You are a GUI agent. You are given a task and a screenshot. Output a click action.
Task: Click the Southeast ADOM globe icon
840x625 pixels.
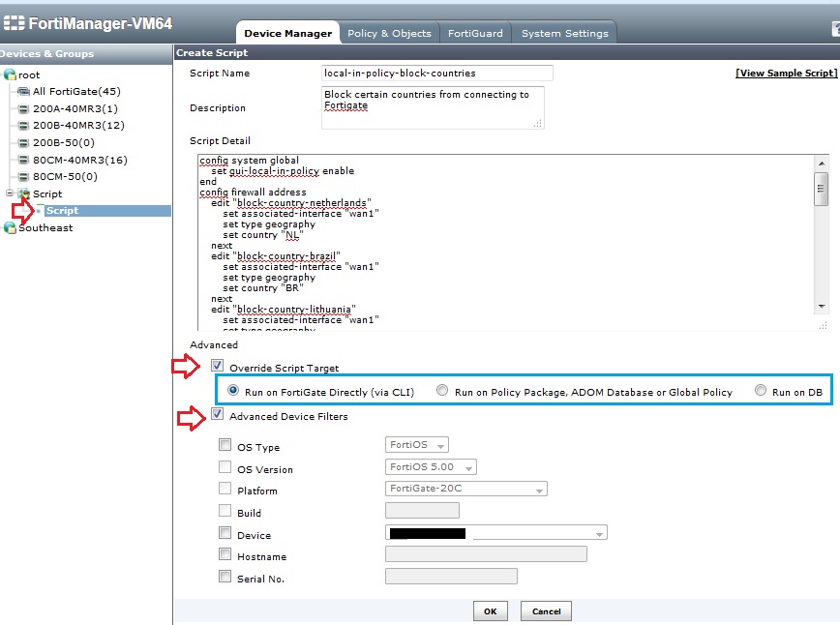point(10,228)
